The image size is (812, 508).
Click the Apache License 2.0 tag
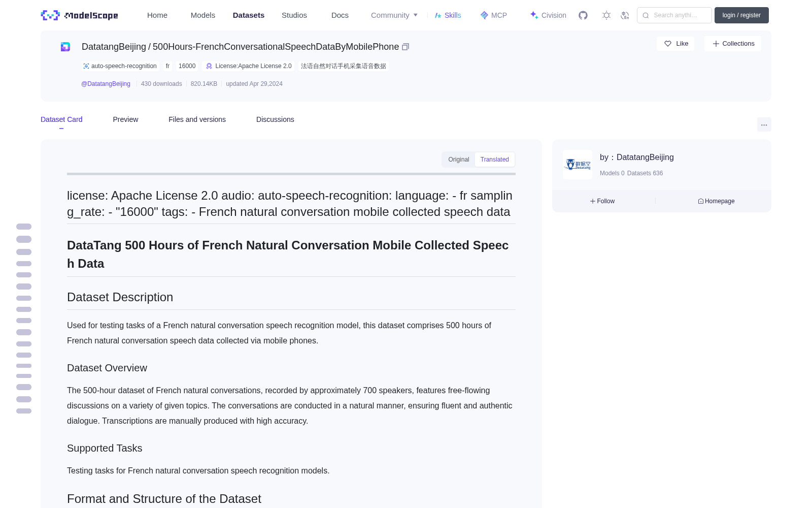tap(249, 66)
